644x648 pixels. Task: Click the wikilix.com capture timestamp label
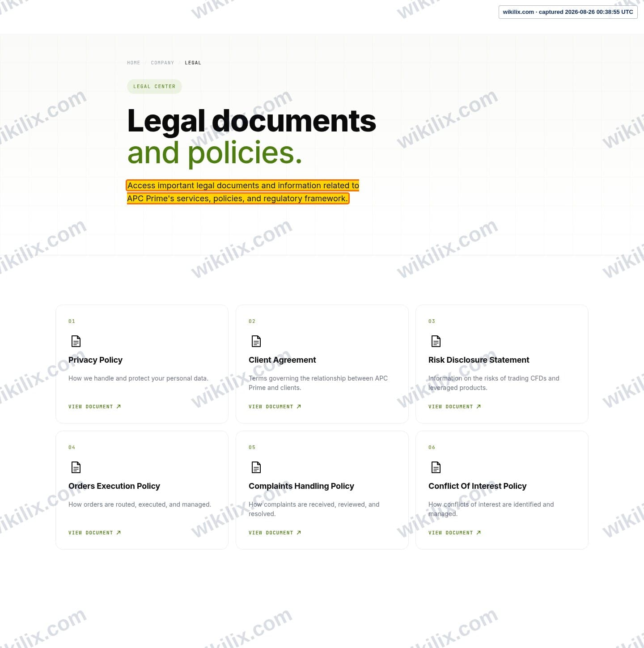(x=568, y=12)
